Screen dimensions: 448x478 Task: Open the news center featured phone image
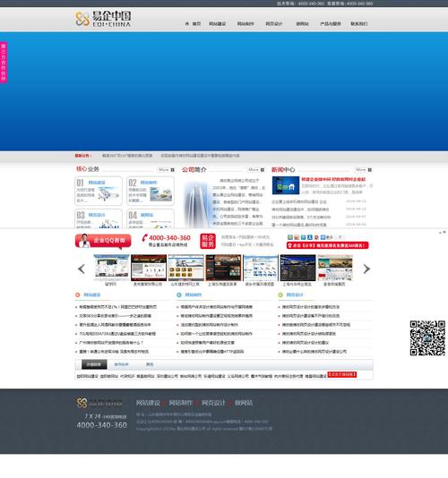click(x=286, y=185)
